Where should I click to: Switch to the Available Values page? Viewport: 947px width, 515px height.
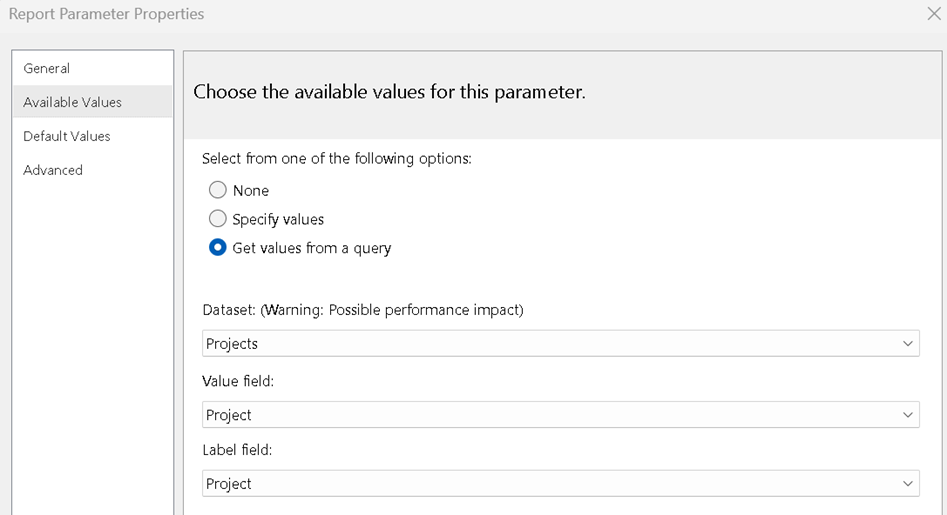pos(72,102)
